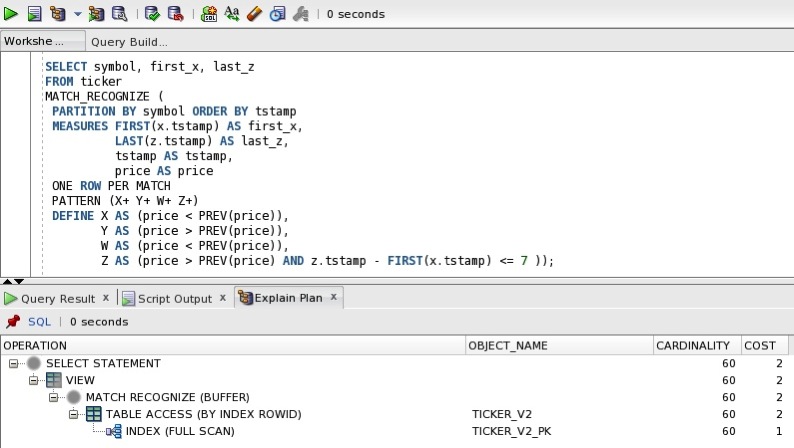Click the MATCH RECOGNIZE grey circle icon

[73, 397]
